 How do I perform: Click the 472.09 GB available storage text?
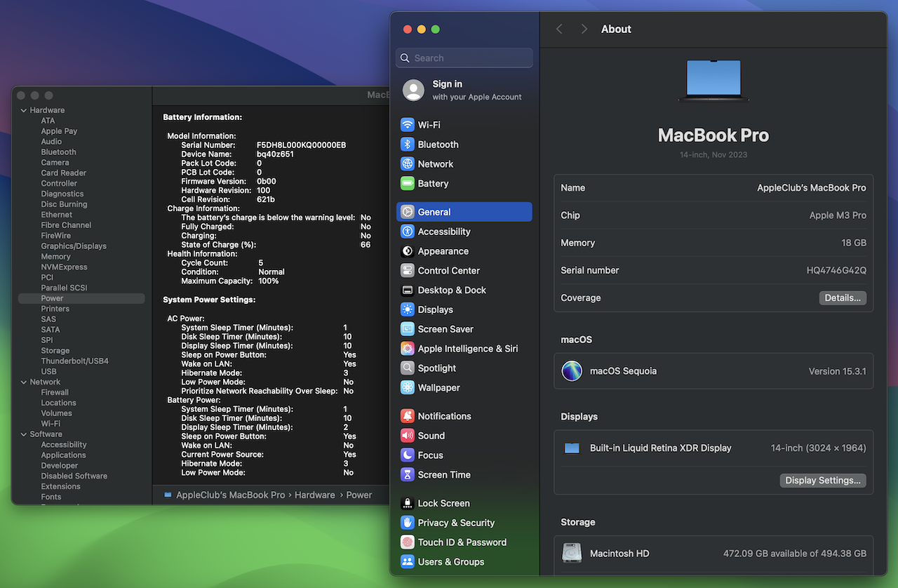click(x=795, y=554)
